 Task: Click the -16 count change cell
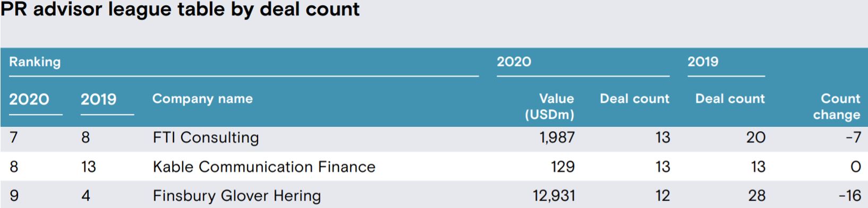(x=850, y=196)
